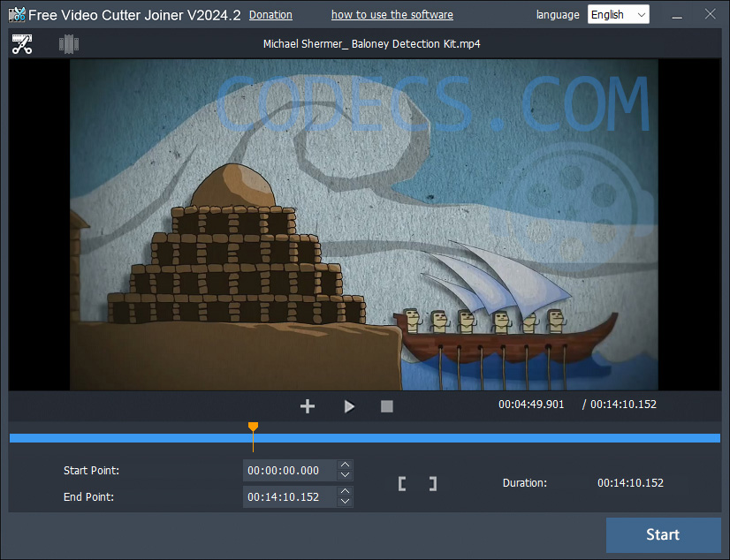Click the 'End Point:' label
Viewport: 730px width, 560px height.
click(x=88, y=497)
